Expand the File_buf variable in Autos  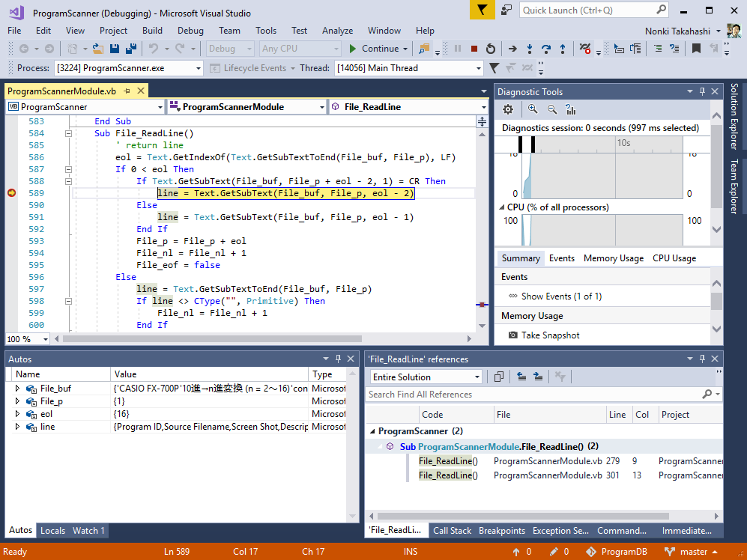[18, 389]
